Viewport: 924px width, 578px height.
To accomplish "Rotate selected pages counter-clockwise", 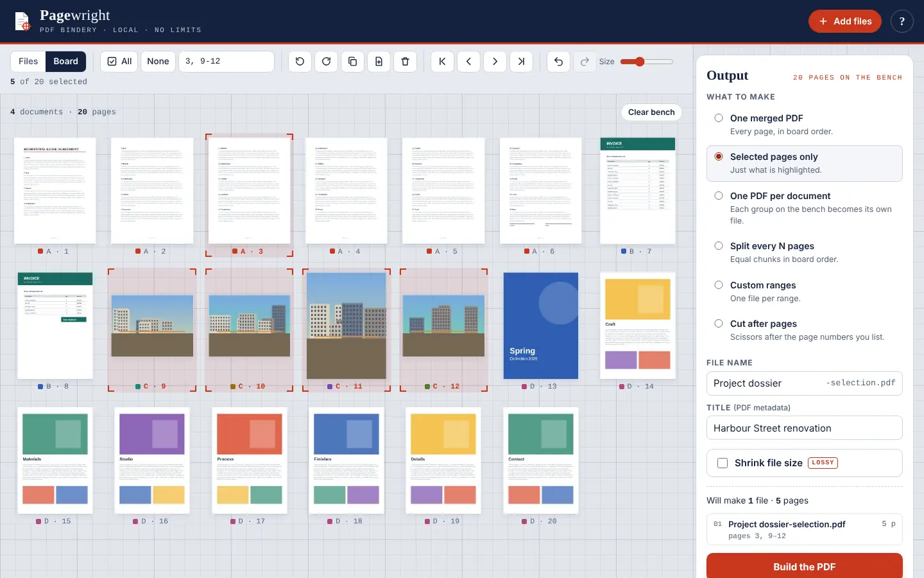I will (x=300, y=62).
